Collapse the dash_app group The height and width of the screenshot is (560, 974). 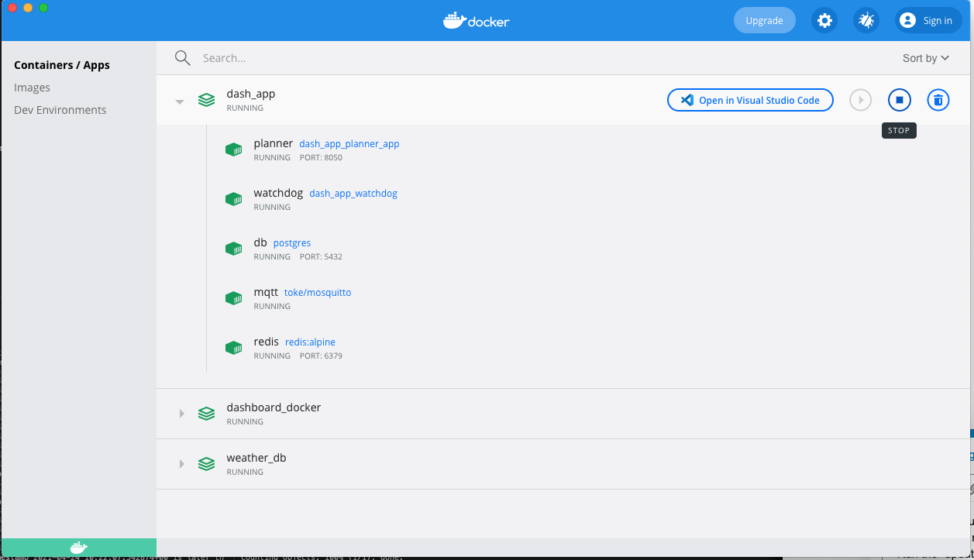pyautogui.click(x=180, y=101)
